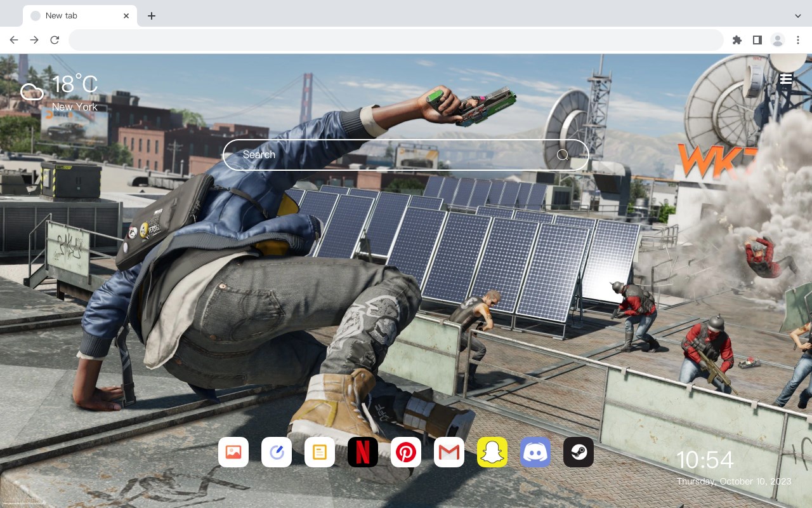Click into the page Search field
Screen dimensions: 812x508
tap(406, 155)
